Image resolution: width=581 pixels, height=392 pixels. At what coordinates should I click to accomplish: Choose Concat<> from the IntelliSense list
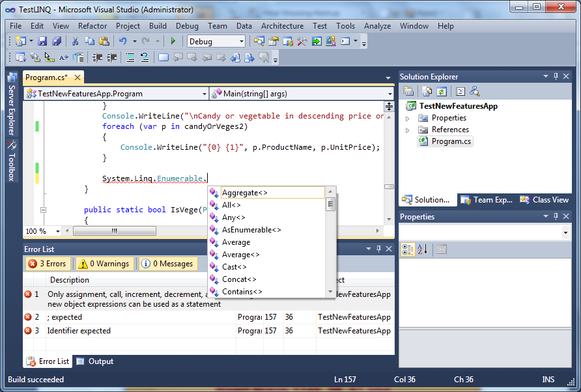pyautogui.click(x=267, y=279)
